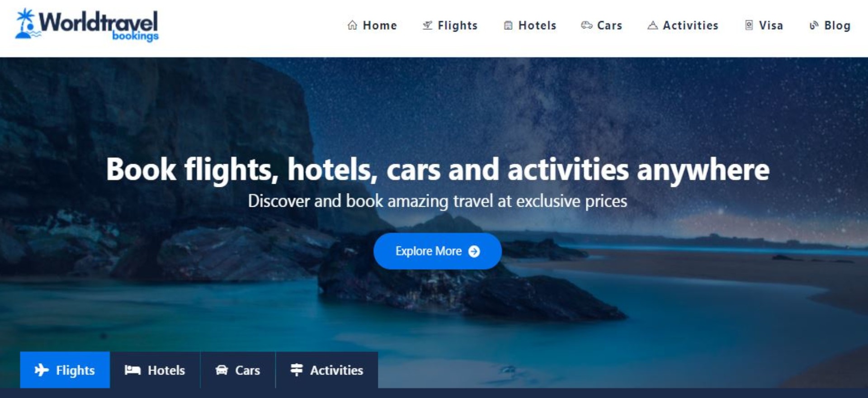
Task: Click the feed icon beside Blog
Action: [814, 25]
